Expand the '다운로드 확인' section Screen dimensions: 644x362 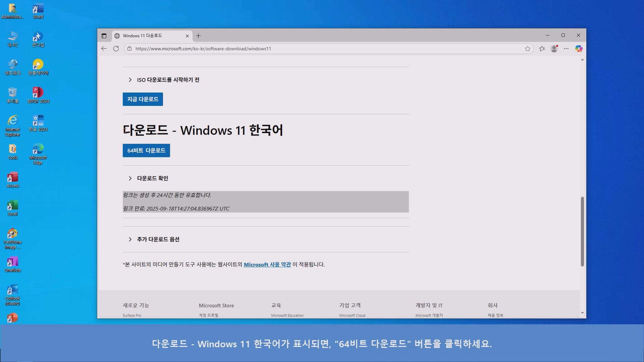pos(152,178)
